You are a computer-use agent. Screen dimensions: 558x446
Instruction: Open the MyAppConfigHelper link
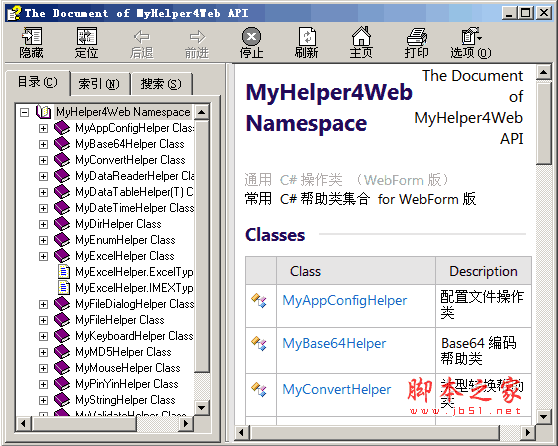[x=344, y=300]
